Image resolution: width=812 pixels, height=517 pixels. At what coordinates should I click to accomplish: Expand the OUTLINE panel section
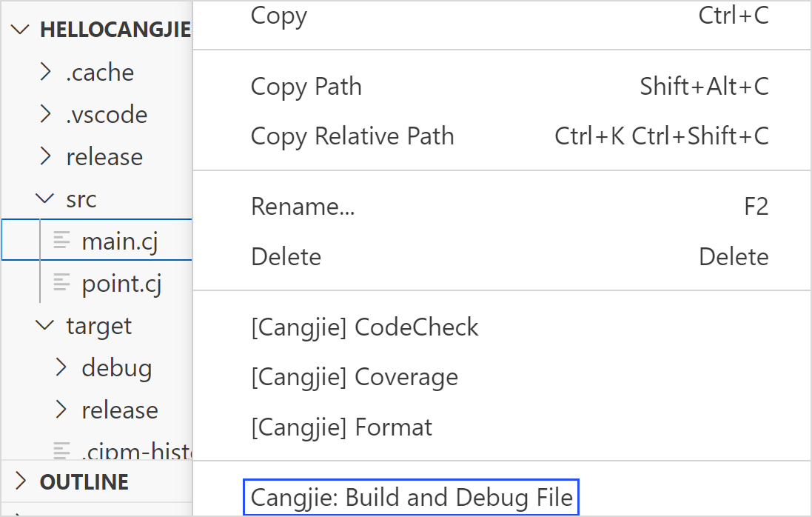[21, 482]
